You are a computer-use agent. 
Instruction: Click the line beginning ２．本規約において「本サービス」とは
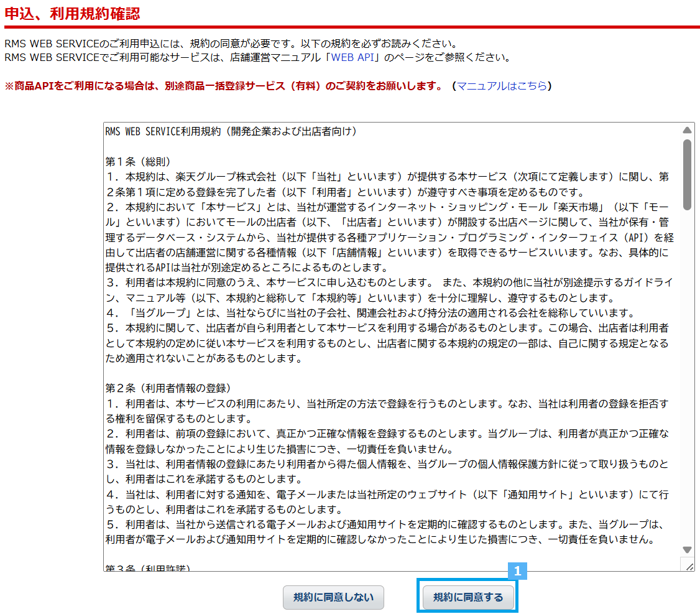tap(387, 207)
